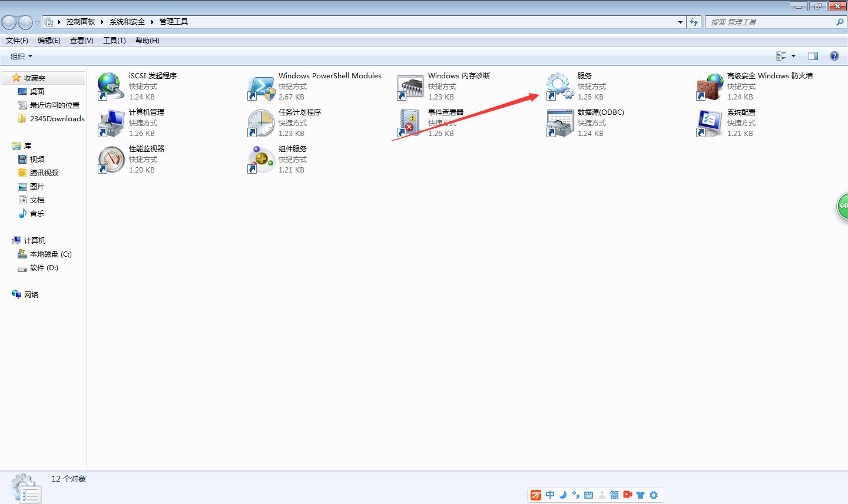Open the IME skin shirt icon
Screen dimensions: 848x504
641,495
